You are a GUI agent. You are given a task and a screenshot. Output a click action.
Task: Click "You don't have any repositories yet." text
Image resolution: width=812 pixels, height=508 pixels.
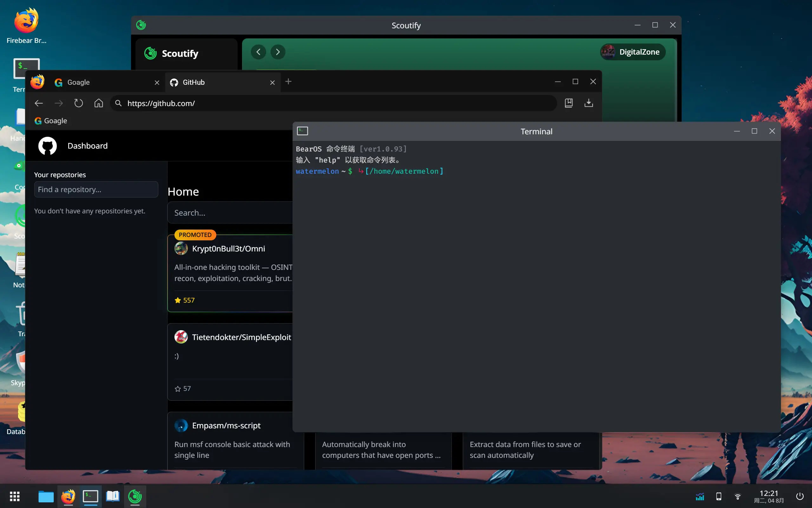[89, 211]
